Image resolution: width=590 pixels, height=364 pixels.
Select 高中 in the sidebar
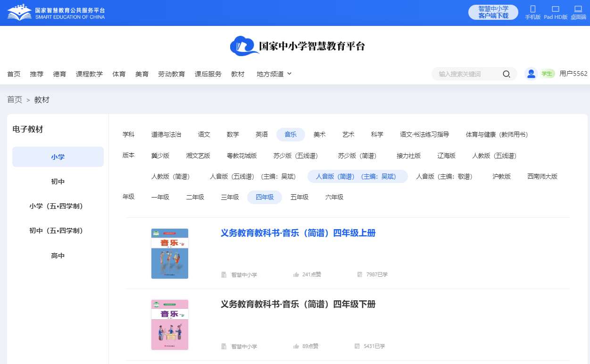(x=58, y=256)
